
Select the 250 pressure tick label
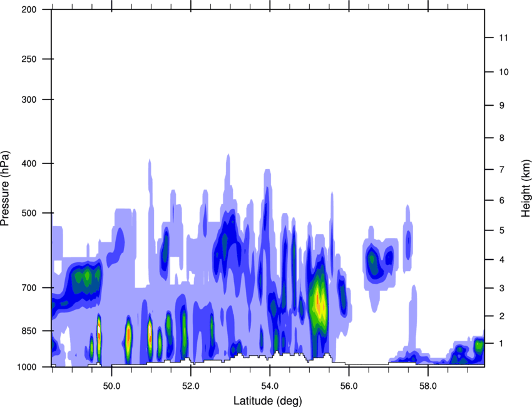29,59
